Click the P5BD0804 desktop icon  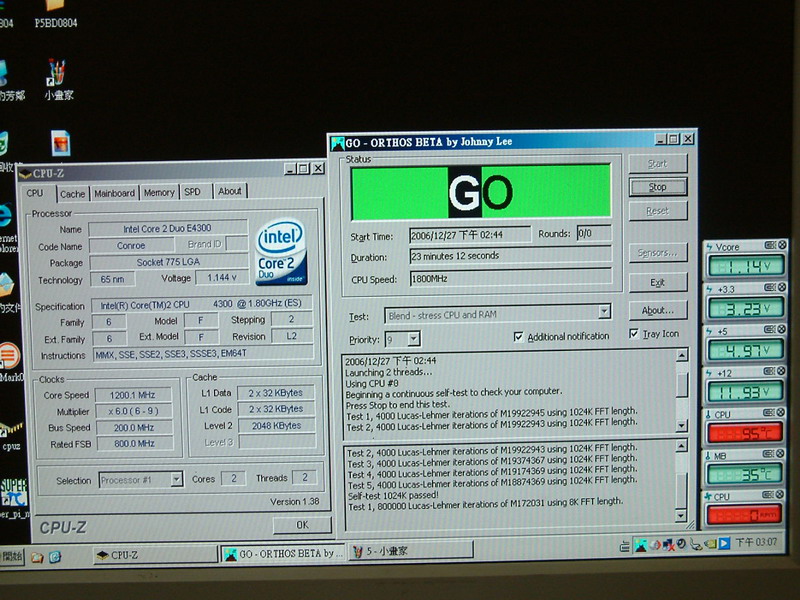coord(56,14)
